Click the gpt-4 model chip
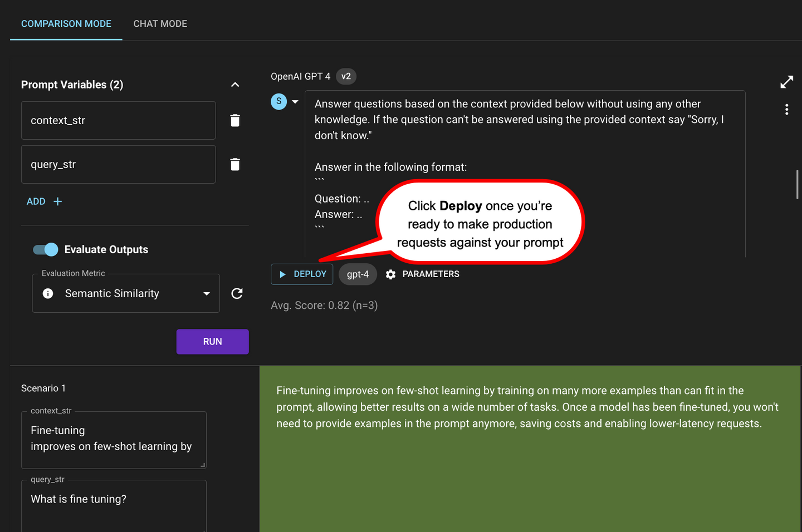 pos(358,274)
